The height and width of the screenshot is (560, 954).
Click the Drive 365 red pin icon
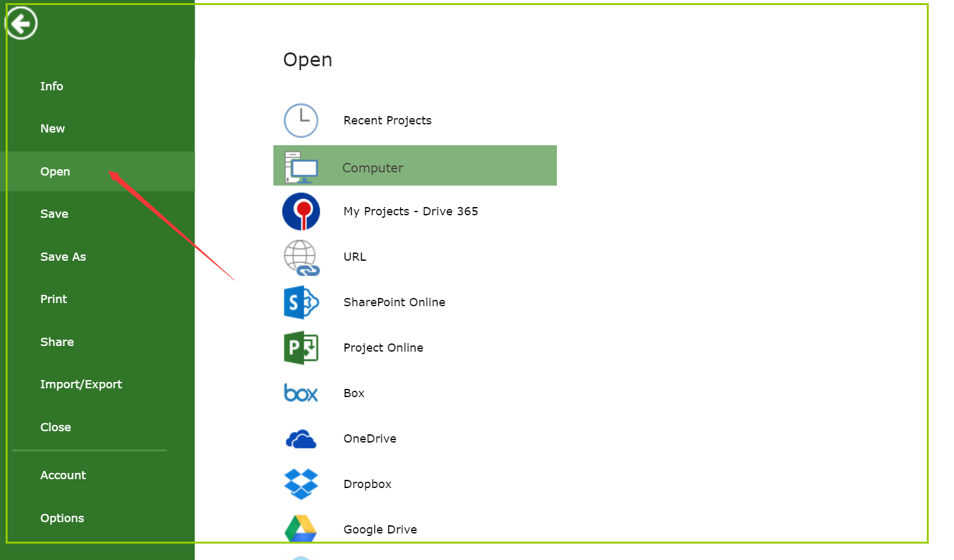[301, 211]
